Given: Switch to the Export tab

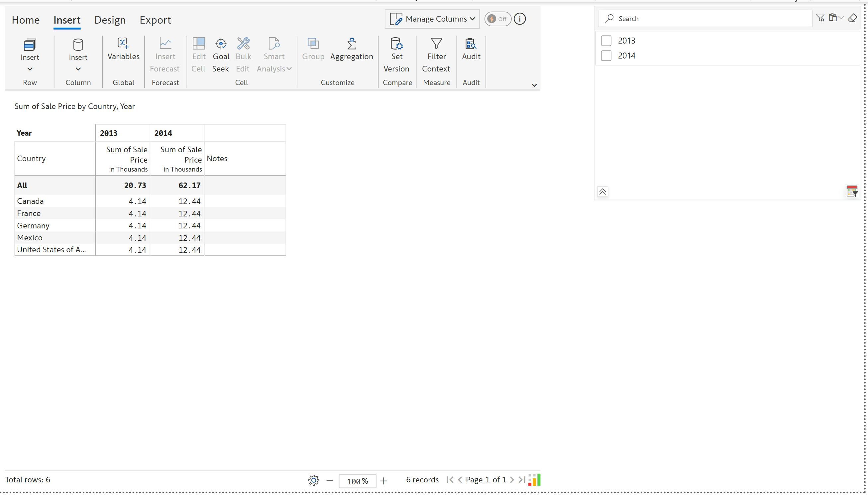Looking at the screenshot, I should (155, 20).
